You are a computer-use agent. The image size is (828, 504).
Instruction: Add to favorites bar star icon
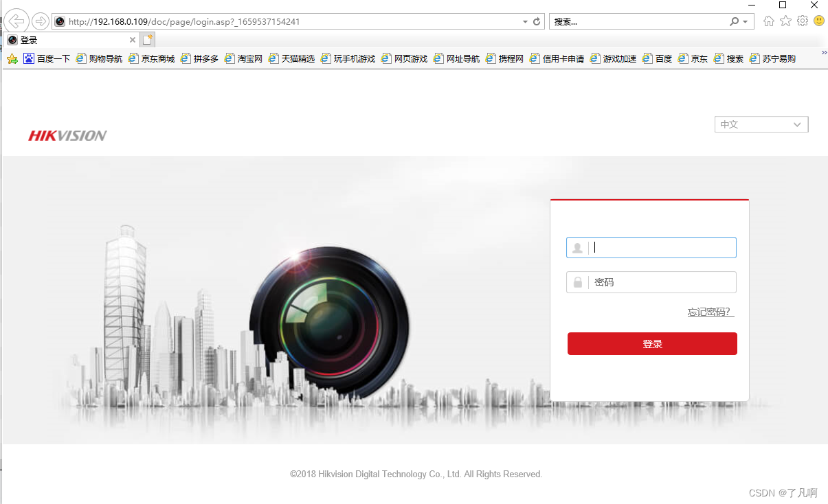12,59
